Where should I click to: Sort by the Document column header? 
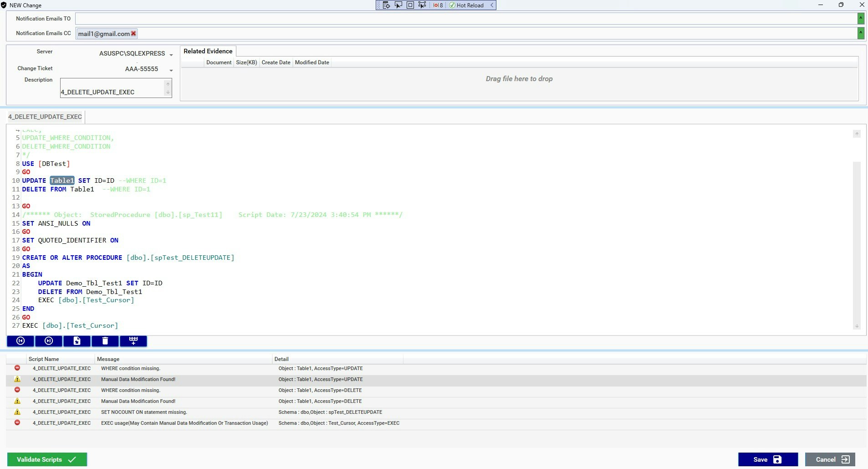pos(219,62)
